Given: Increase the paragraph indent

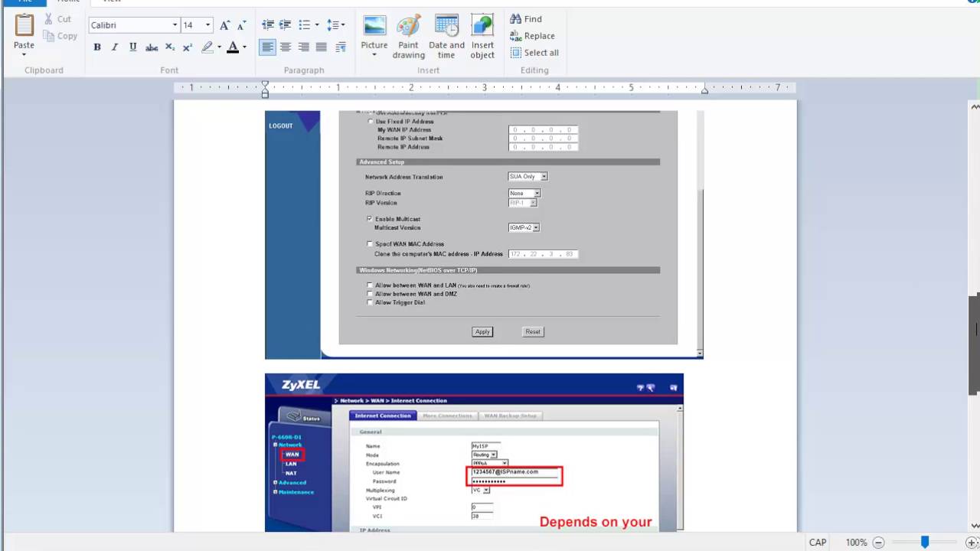Looking at the screenshot, I should (x=285, y=25).
